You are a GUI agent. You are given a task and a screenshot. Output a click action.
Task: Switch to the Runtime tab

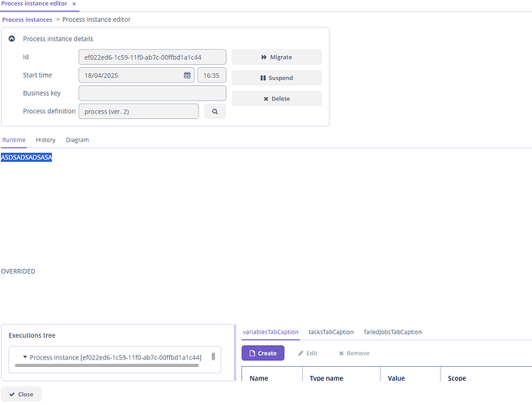pos(14,140)
